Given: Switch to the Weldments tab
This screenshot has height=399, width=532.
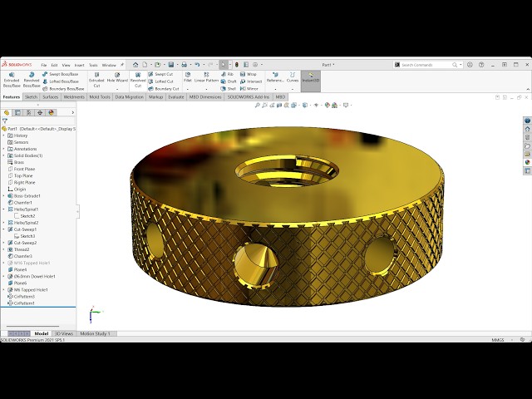Looking at the screenshot, I should point(74,97).
